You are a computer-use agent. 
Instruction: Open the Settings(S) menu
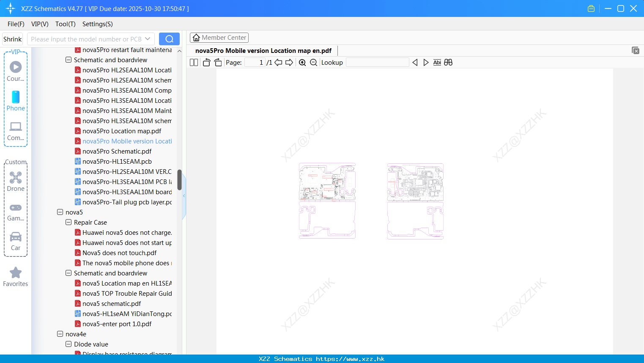[x=98, y=24]
